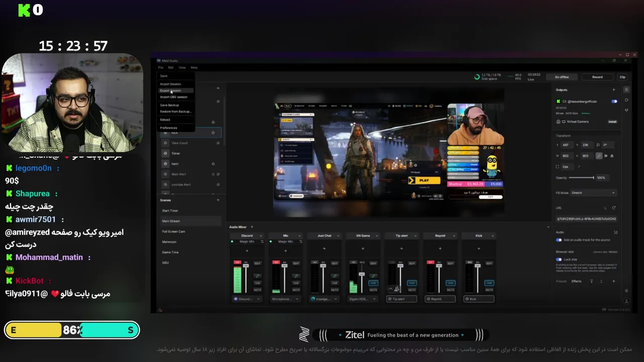Choose Import OBS session from File menu
This screenshot has height=362, width=644.
[x=174, y=97]
